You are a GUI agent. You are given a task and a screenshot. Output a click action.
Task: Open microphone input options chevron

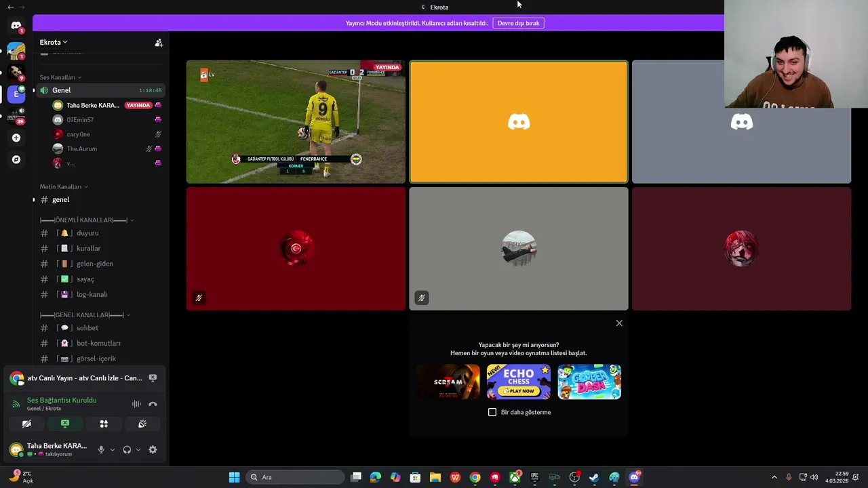tap(113, 449)
